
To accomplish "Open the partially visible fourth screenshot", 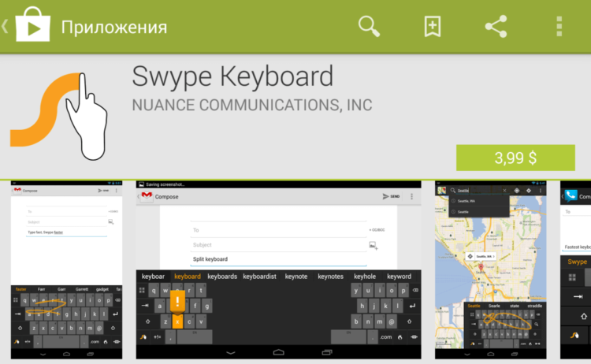I will click(x=575, y=269).
